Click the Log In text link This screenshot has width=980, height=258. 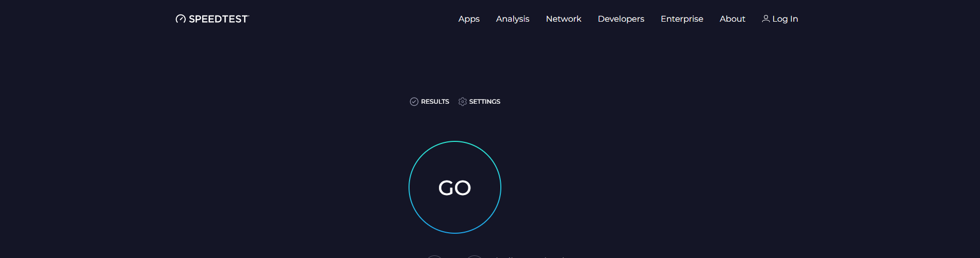tap(785, 19)
